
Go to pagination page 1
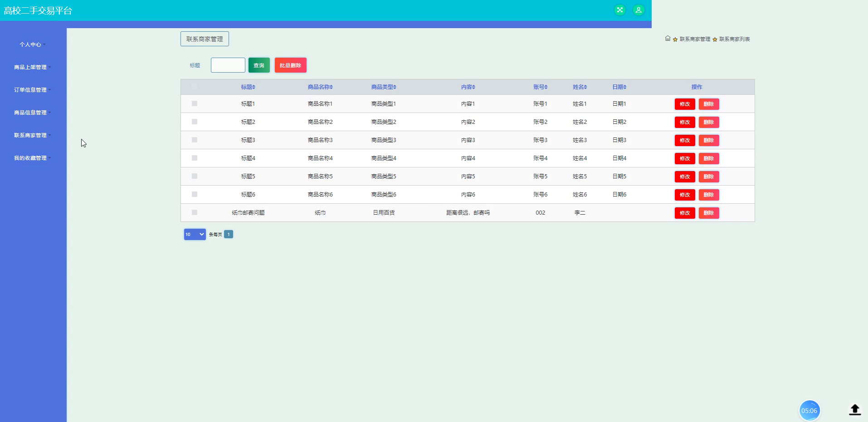click(x=229, y=234)
